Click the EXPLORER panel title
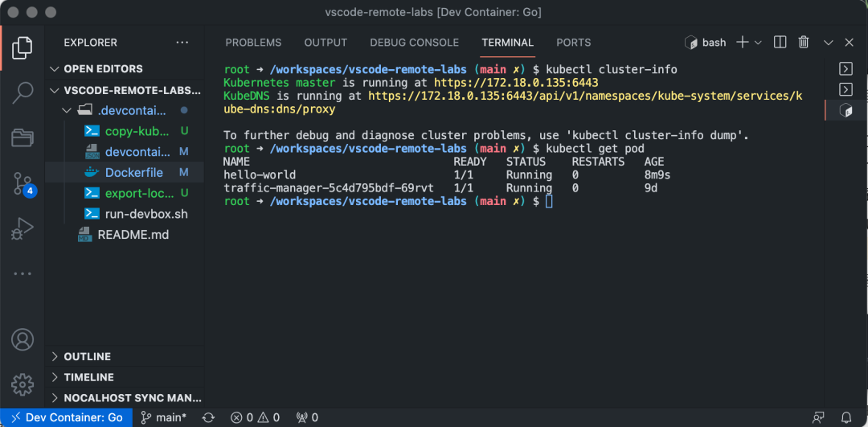The image size is (868, 427). (x=90, y=43)
